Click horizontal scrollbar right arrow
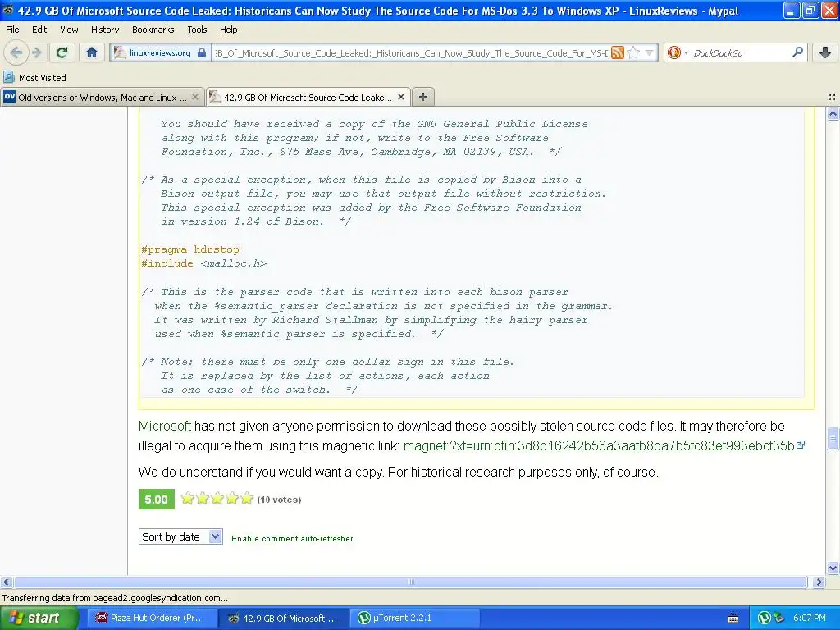Image resolution: width=840 pixels, height=630 pixels. click(x=819, y=582)
